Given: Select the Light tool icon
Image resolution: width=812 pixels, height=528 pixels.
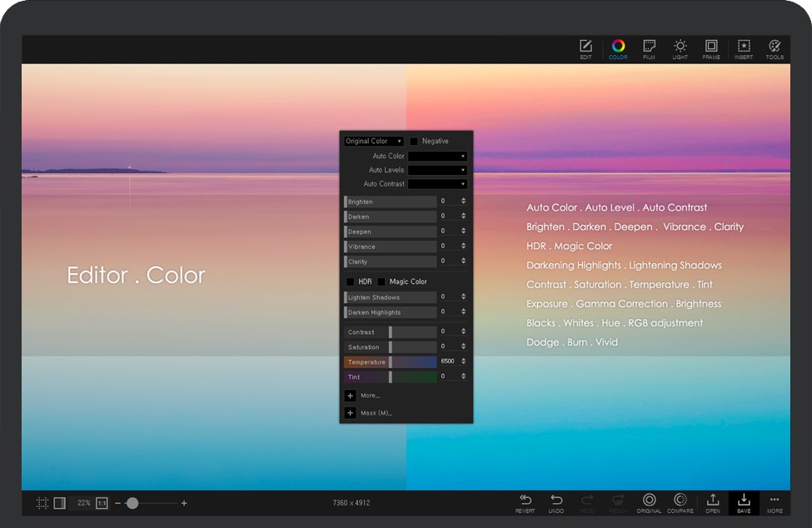Looking at the screenshot, I should tap(680, 48).
